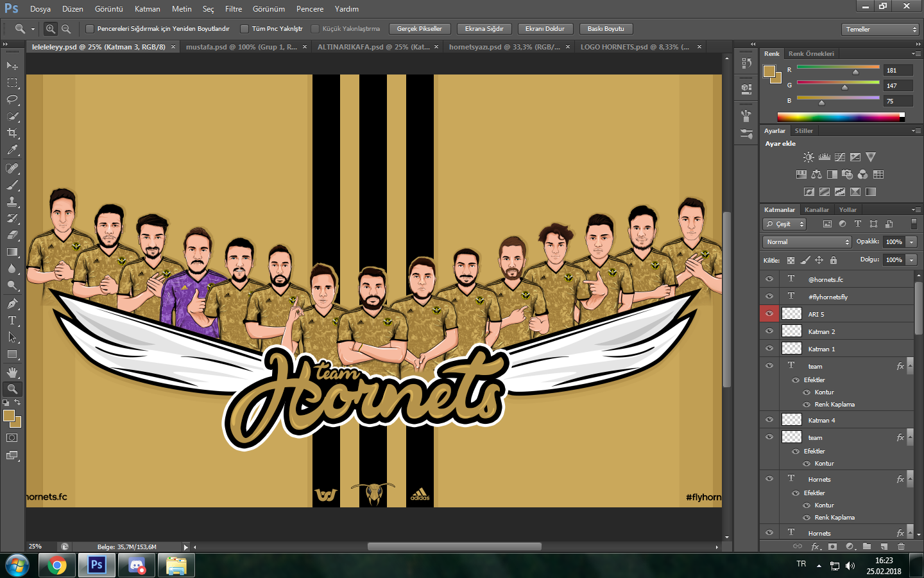Open the Dolgu percentage dropdown arrow
Viewport: 924px width, 578px height.
click(911, 260)
